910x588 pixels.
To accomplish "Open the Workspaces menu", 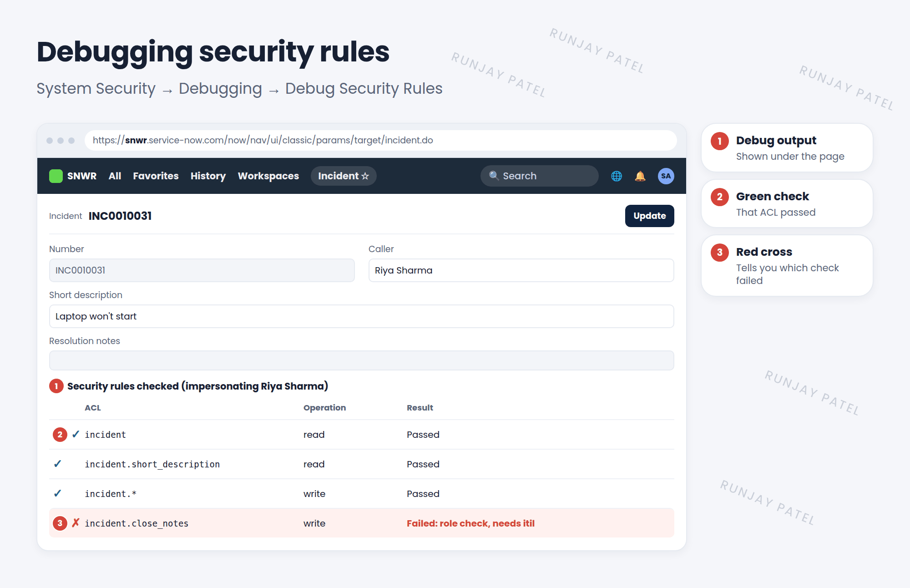I will [x=268, y=176].
